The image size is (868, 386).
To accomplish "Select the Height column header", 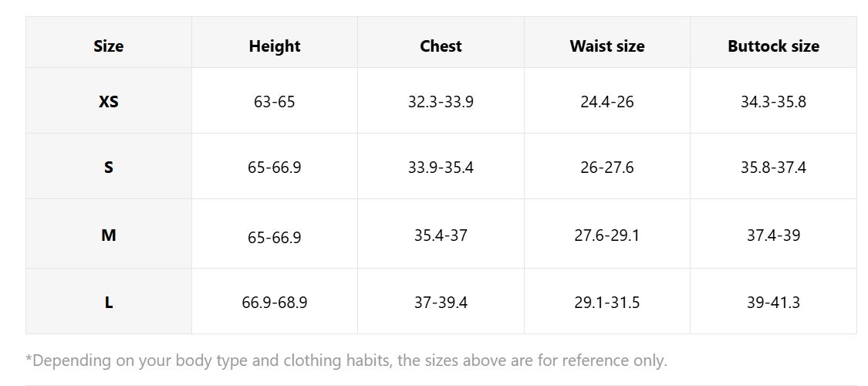I will tap(275, 46).
